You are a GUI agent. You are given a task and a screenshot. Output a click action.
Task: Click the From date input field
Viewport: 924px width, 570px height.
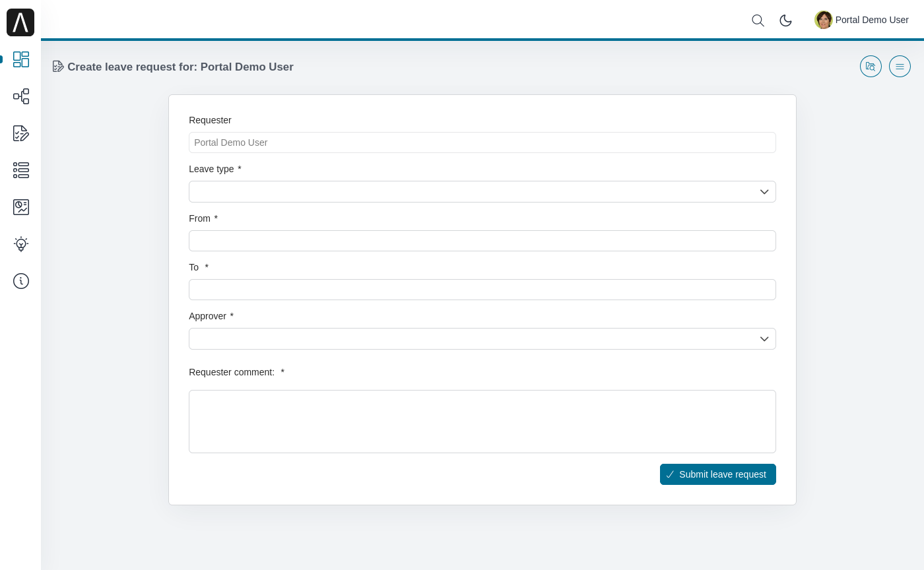[x=482, y=241]
